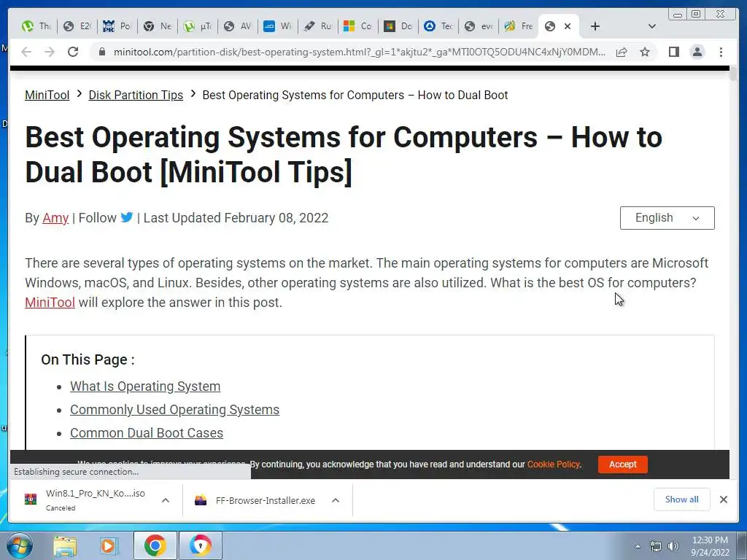Switch to the 'Do' tab
Image resolution: width=747 pixels, height=560 pixels.
coord(398,26)
